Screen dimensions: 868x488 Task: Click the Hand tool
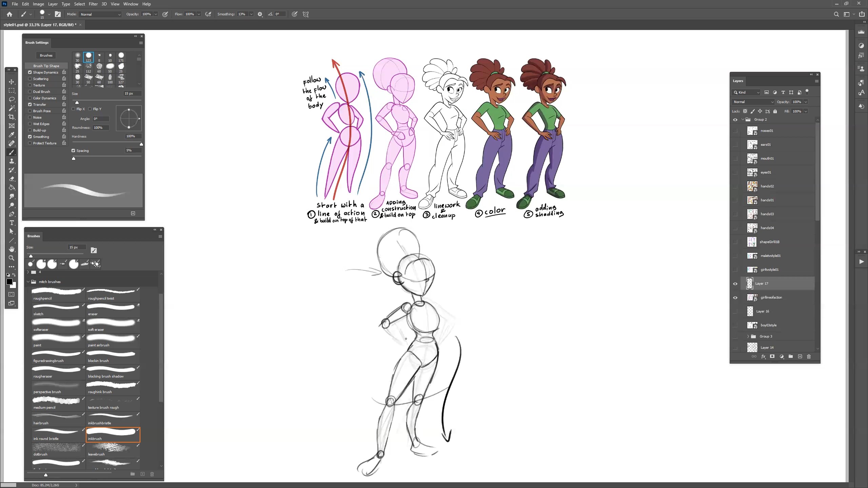(12, 249)
